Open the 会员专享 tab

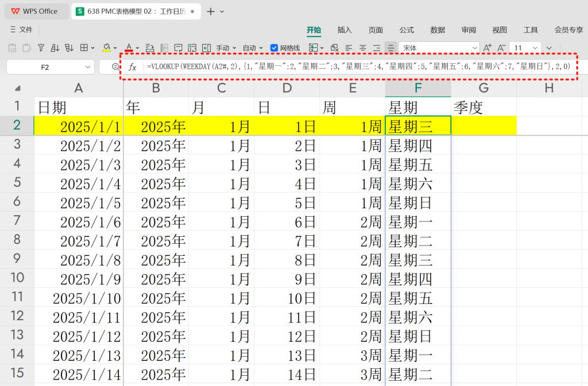pos(569,30)
